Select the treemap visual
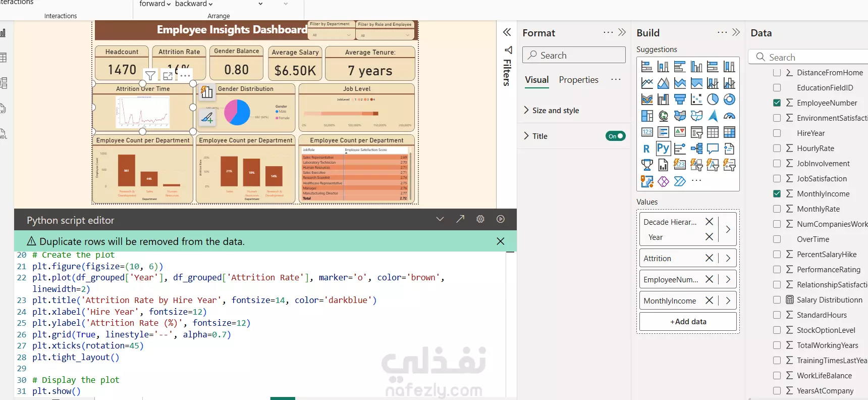Image resolution: width=868 pixels, height=400 pixels. [x=647, y=116]
